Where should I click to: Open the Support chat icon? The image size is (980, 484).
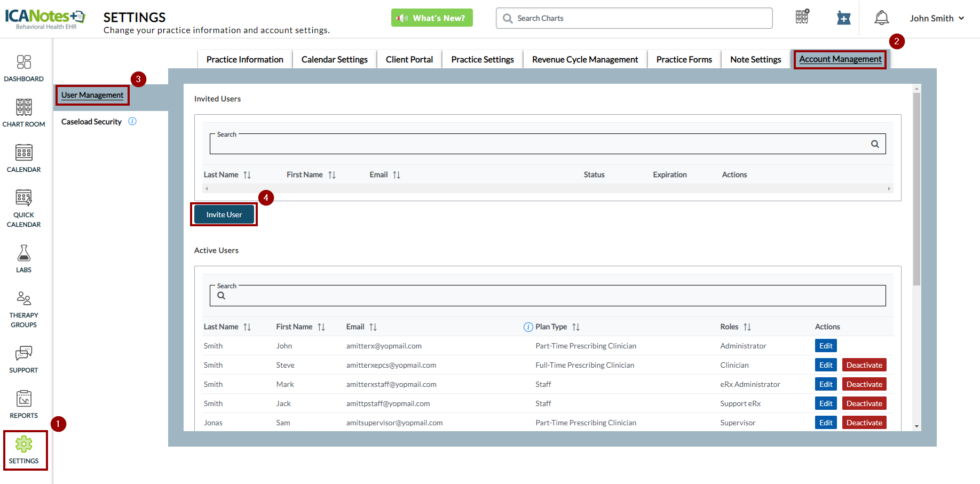tap(23, 353)
